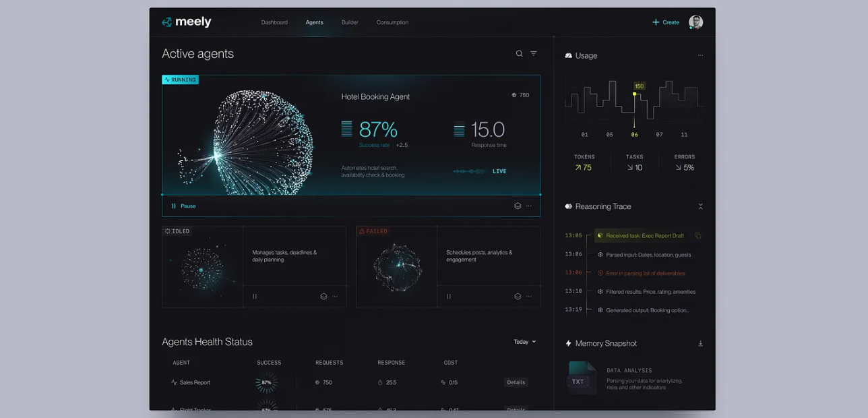The width and height of the screenshot is (868, 418).
Task: Open the Builder tab
Action: tap(350, 22)
